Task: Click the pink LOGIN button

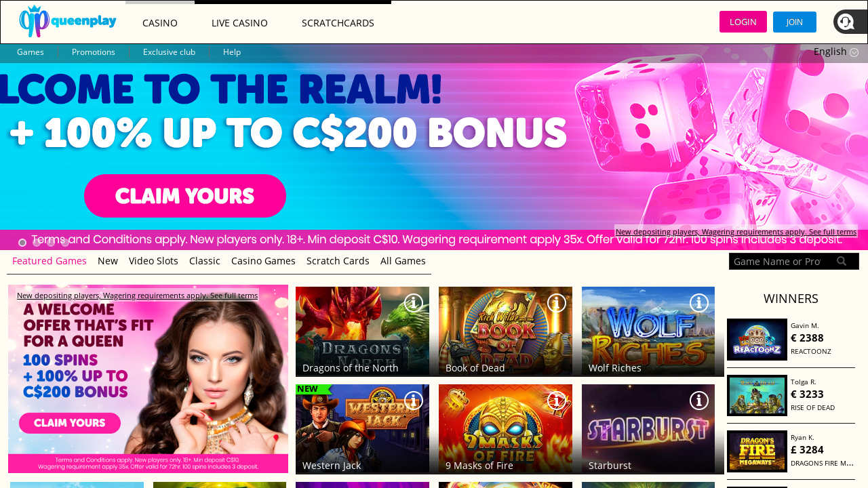Action: 743,22
